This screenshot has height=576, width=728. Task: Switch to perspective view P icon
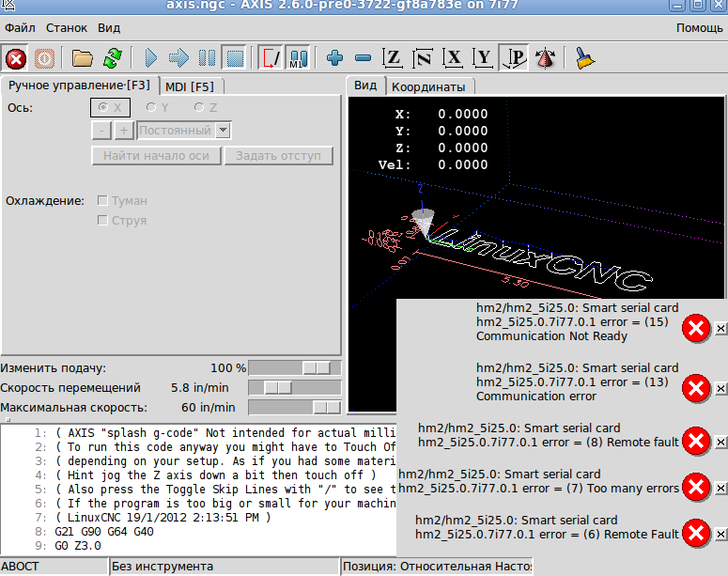coord(514,58)
